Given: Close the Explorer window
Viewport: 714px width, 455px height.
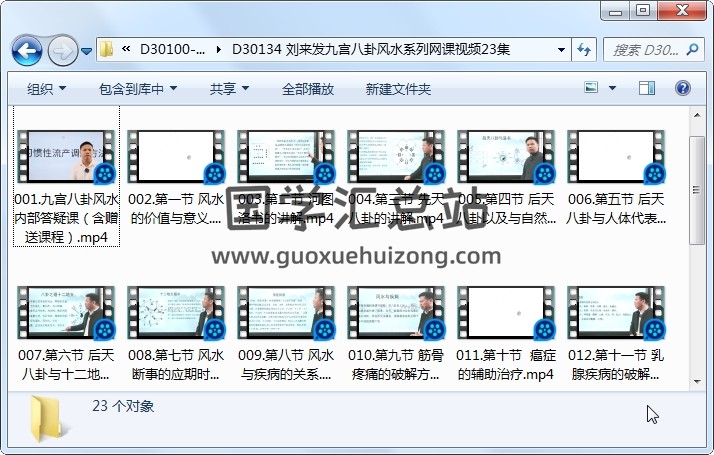Looking at the screenshot, I should point(682,11).
